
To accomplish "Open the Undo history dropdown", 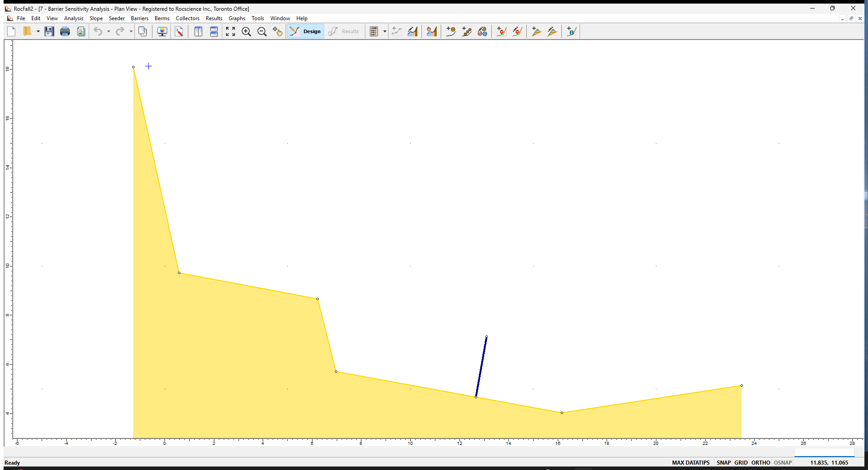I will [x=108, y=31].
